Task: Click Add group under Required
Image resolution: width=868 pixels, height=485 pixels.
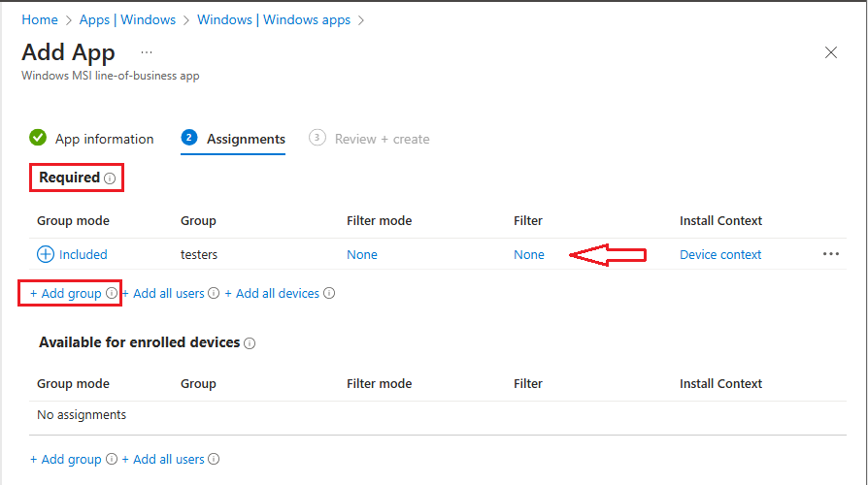Action: tap(65, 293)
